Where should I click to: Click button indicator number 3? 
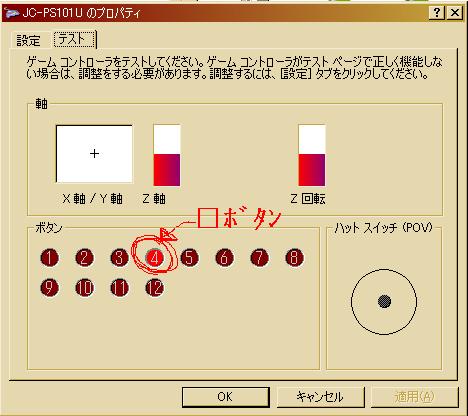point(119,258)
